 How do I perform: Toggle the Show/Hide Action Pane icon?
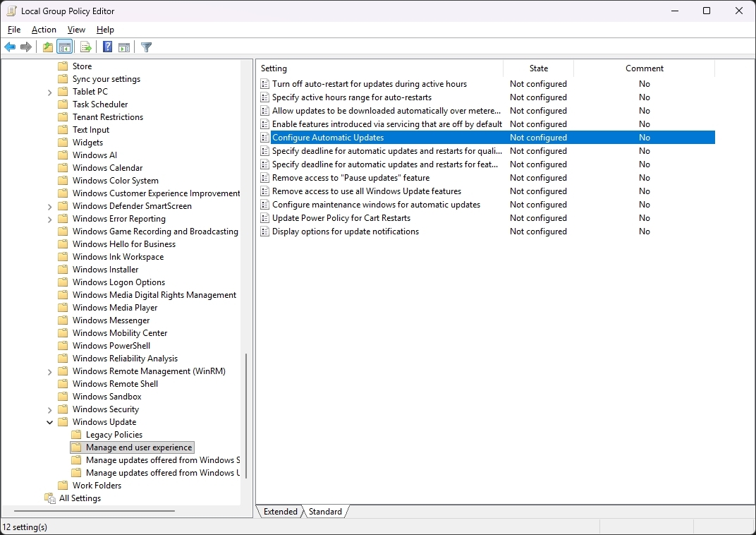(x=124, y=47)
